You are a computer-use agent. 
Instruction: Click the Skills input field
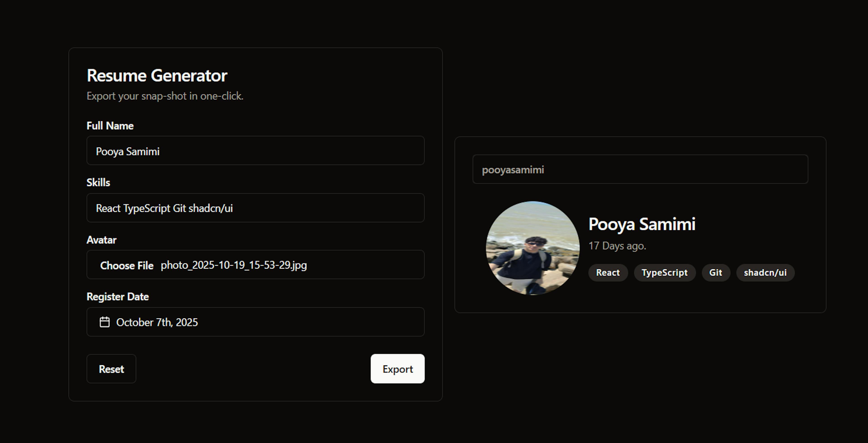[255, 208]
